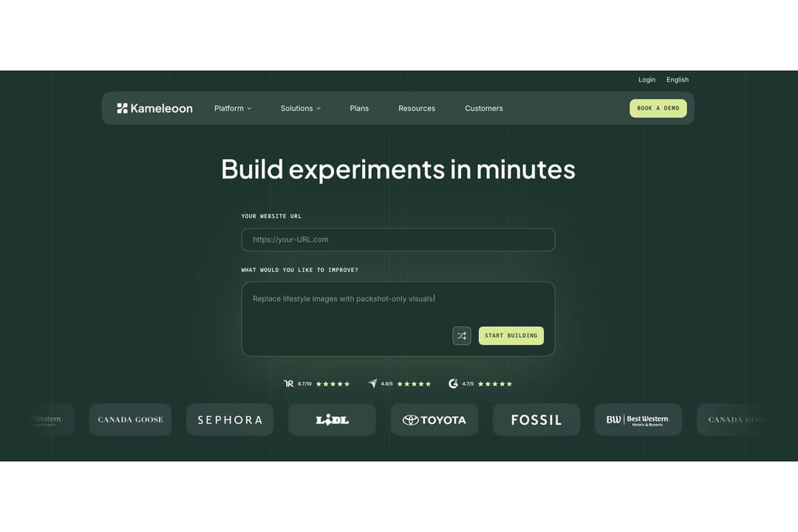Change language via English selector
Screen dimensions: 798x532
click(678, 79)
